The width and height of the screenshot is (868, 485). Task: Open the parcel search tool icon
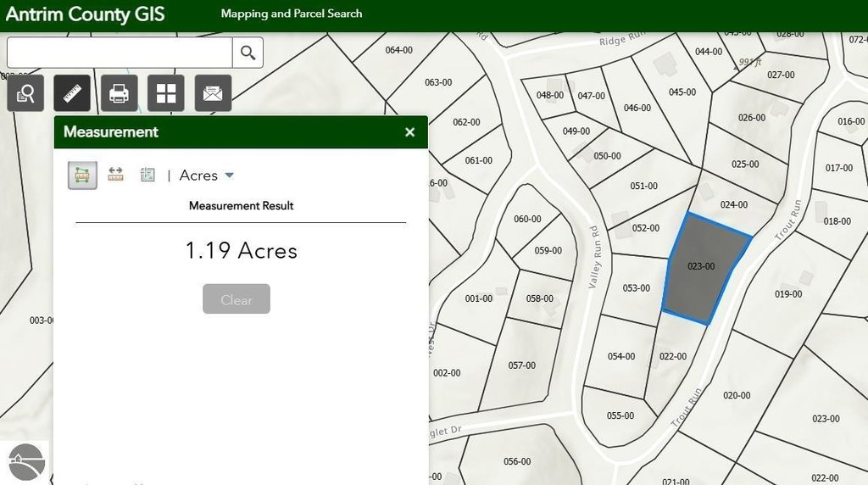pyautogui.click(x=25, y=93)
